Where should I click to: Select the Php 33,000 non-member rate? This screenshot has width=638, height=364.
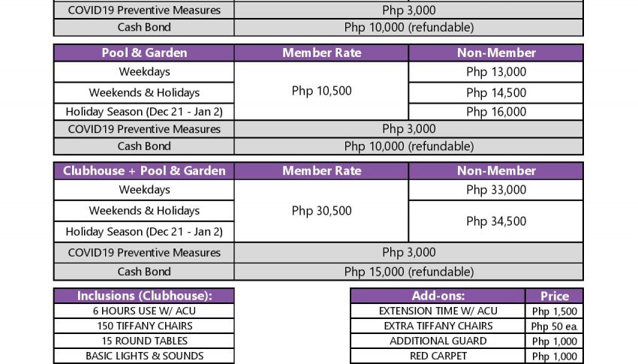496,190
